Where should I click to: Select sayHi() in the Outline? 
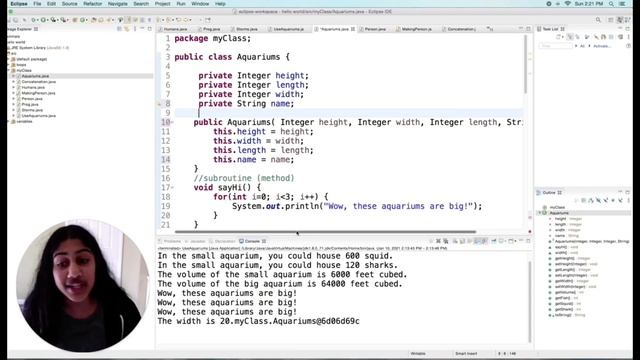coord(563,247)
